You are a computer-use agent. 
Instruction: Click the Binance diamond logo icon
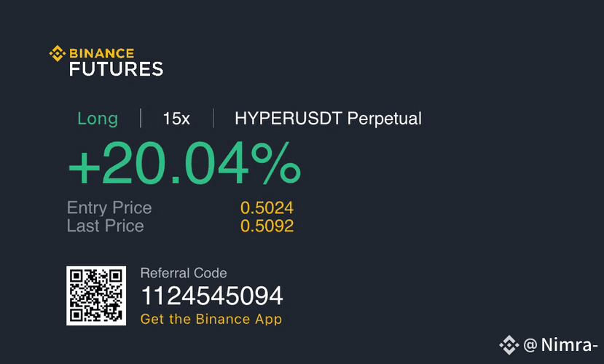(x=58, y=53)
